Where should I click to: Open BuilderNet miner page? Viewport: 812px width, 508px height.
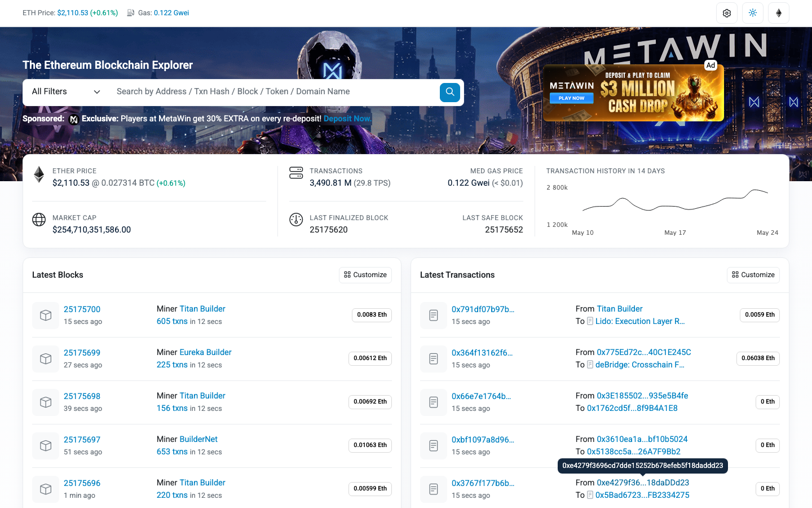pos(198,439)
